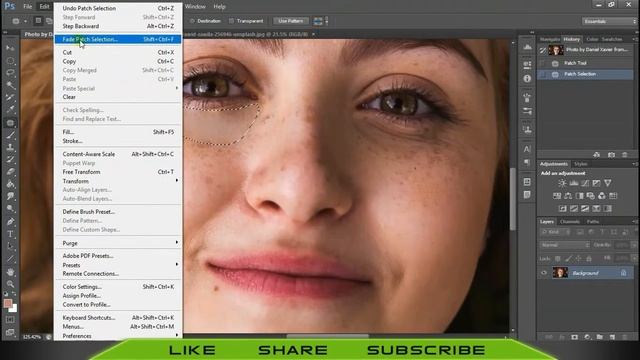Set history brush source on Patch Tool state
This screenshot has width=640, height=360.
[x=542, y=63]
